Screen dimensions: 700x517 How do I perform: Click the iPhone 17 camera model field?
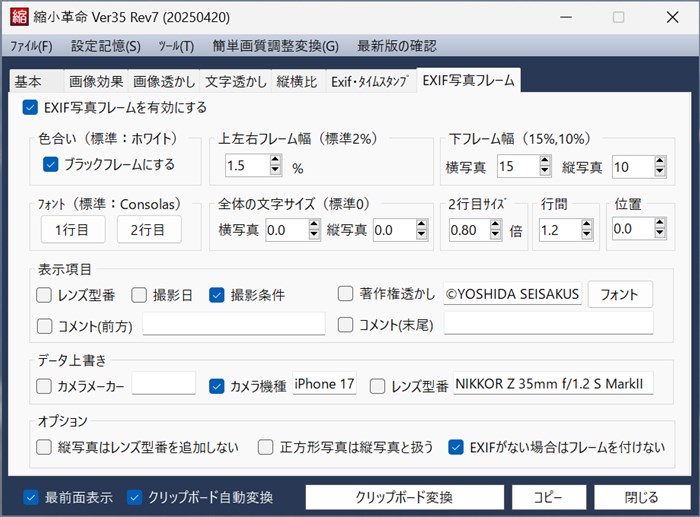tap(325, 383)
